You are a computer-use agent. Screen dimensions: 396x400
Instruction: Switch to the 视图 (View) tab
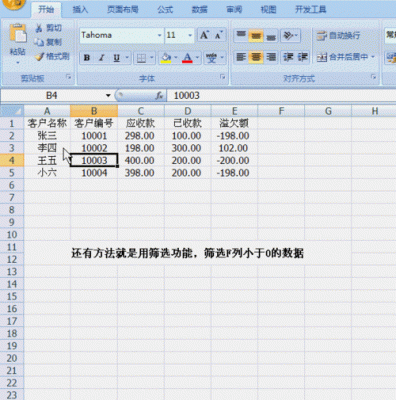(269, 9)
